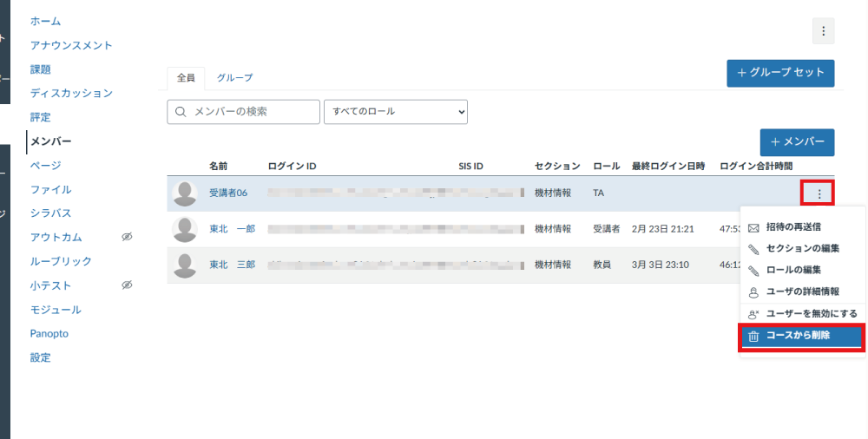Focus the メンバーの検索 search field
868x439 pixels.
[x=244, y=112]
